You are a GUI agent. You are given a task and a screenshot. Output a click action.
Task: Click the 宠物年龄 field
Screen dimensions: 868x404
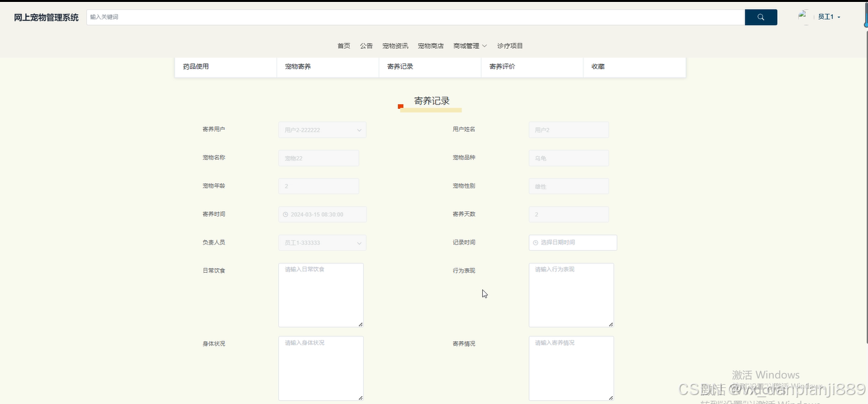click(319, 186)
